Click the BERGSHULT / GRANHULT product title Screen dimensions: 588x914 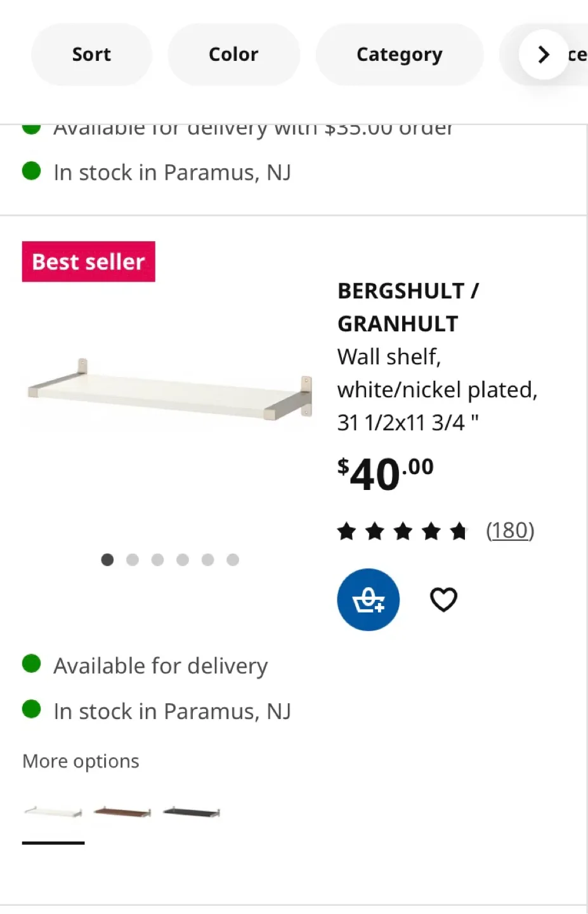click(408, 307)
